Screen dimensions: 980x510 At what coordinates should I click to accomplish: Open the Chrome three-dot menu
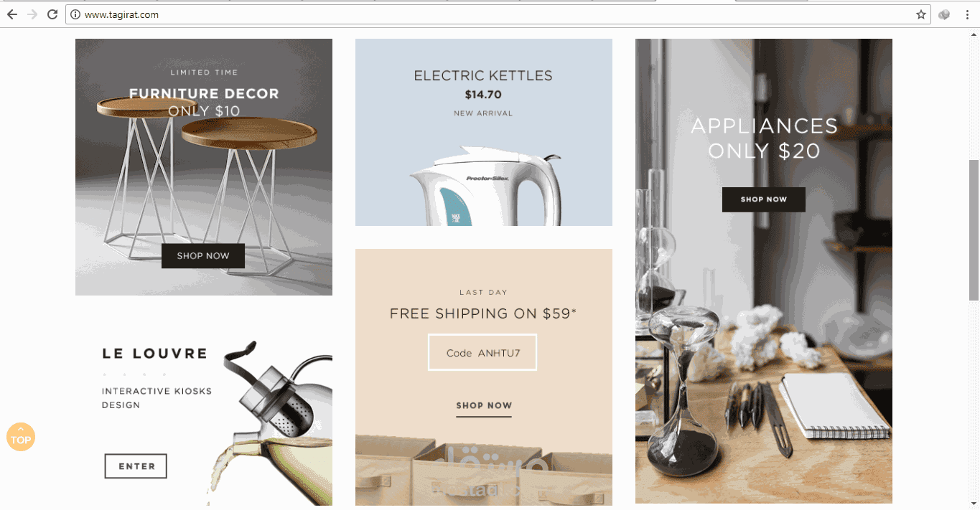(967, 14)
